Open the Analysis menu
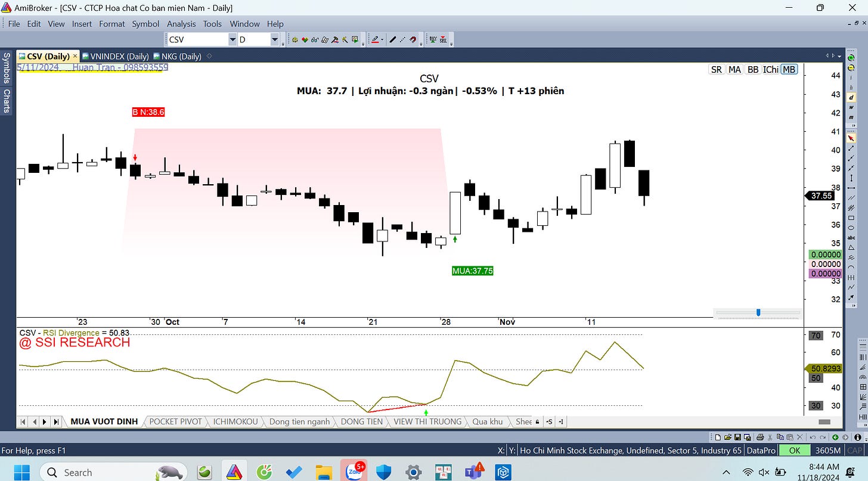The image size is (868, 481). point(181,24)
